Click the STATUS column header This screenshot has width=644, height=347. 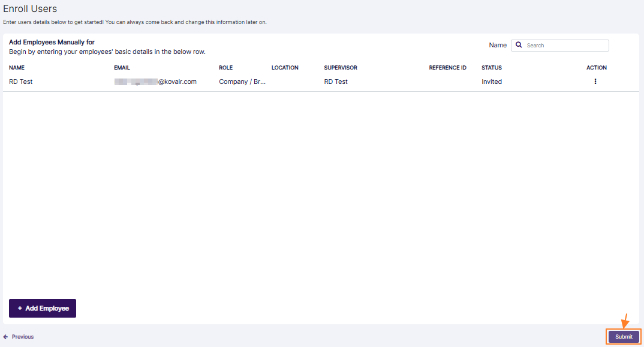[x=492, y=68]
